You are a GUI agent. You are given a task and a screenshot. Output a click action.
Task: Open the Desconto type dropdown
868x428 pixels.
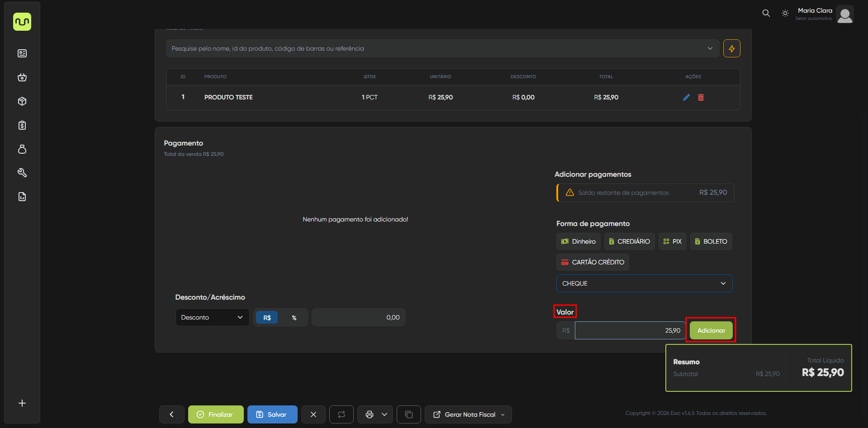pos(212,317)
